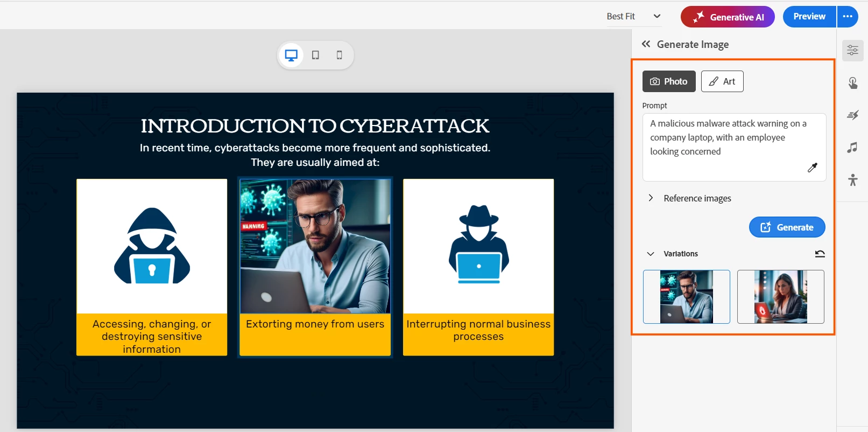This screenshot has height=432, width=868.
Task: Click the Generative AI button
Action: click(728, 17)
